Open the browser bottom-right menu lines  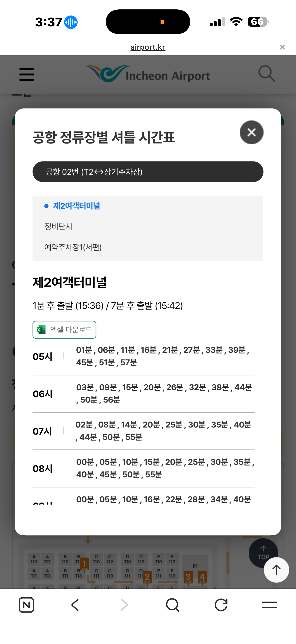(x=269, y=605)
